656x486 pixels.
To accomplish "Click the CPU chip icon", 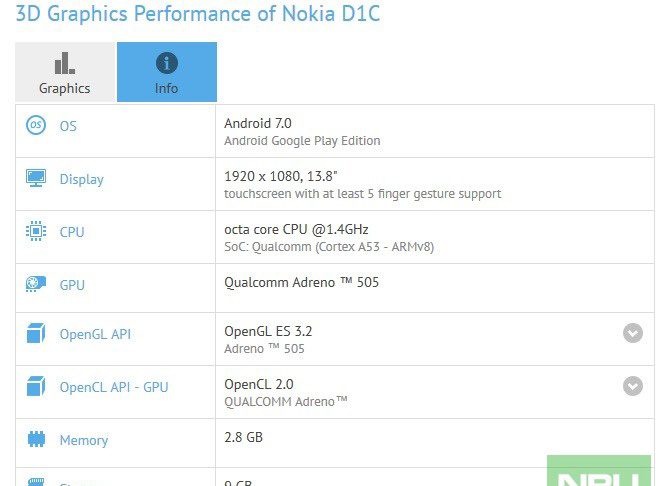I will (36, 232).
